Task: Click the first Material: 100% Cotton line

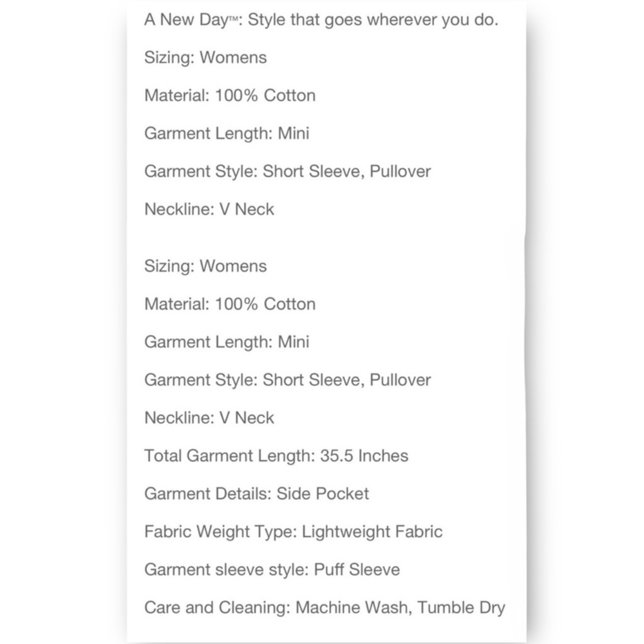Action: click(x=230, y=95)
